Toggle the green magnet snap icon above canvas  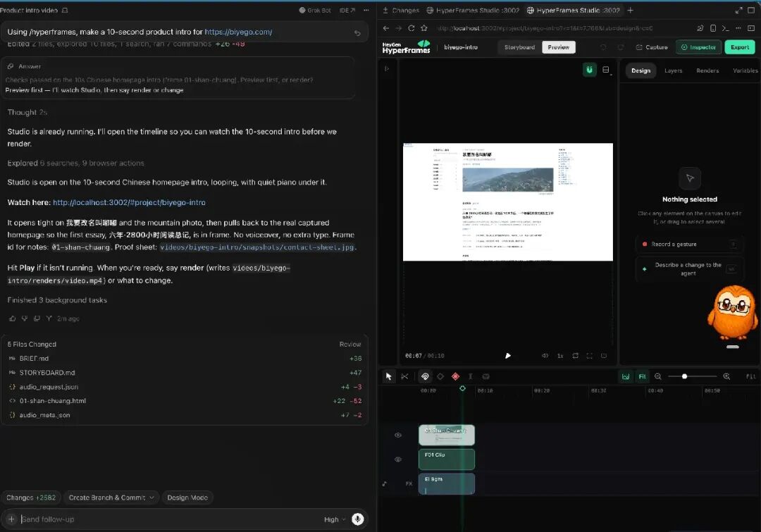pos(589,70)
